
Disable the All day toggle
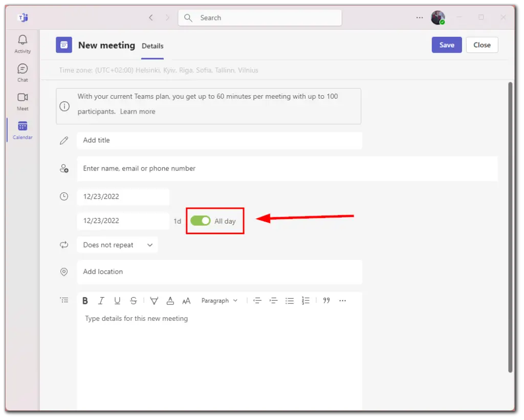[x=200, y=220]
